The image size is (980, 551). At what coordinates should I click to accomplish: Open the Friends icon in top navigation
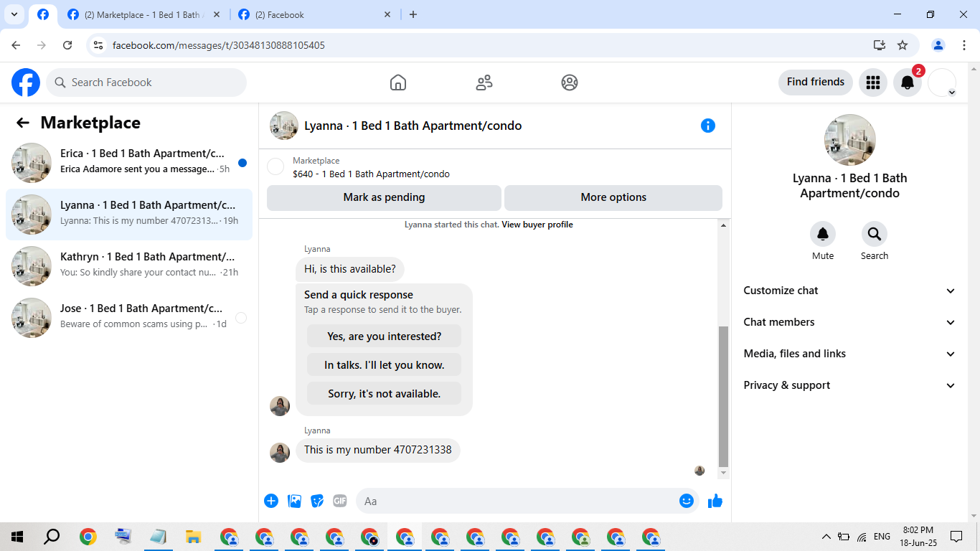tap(484, 83)
